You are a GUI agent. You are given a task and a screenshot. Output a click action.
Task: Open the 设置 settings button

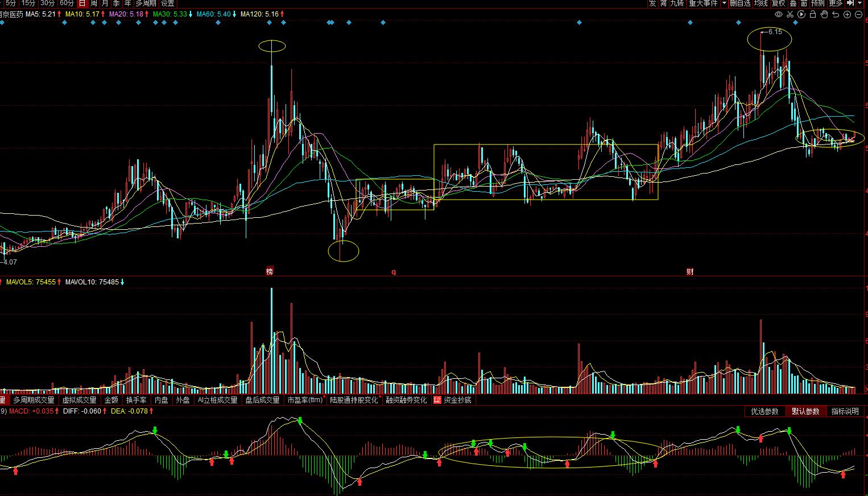(167, 3)
